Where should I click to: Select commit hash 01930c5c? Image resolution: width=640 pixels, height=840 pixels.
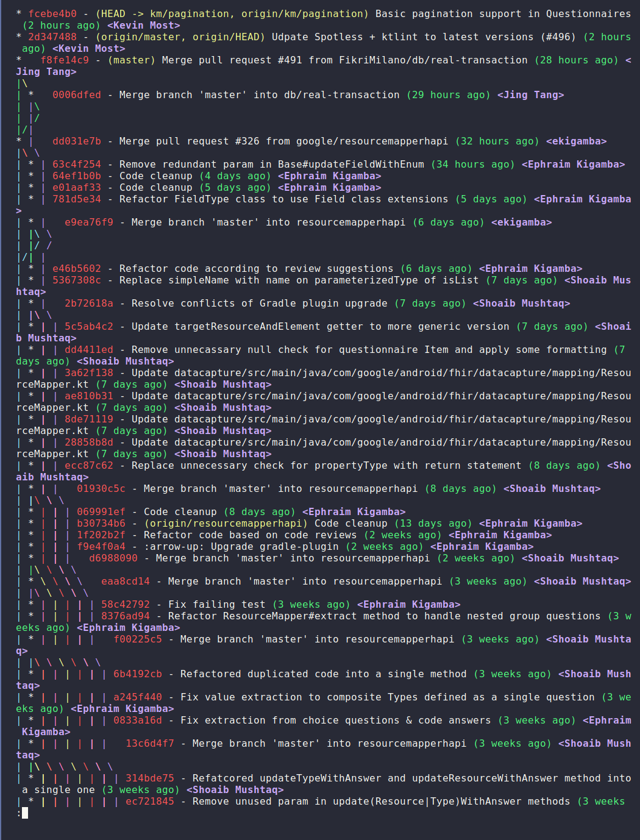(x=101, y=488)
